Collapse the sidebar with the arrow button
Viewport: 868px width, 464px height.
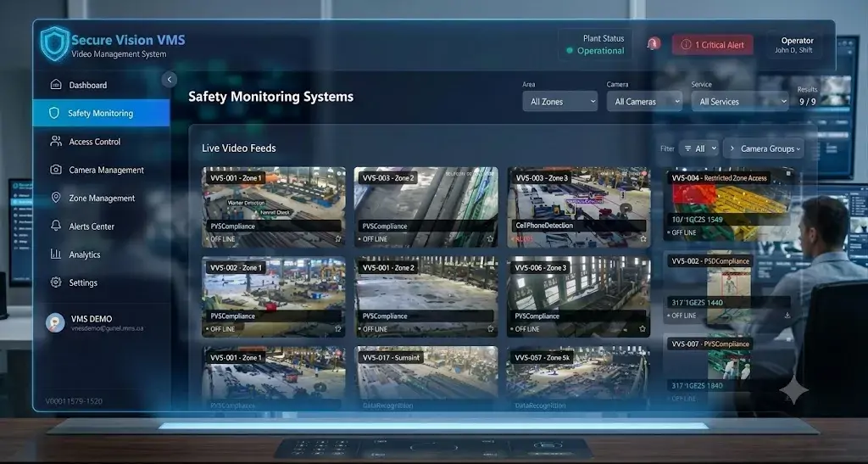point(170,79)
